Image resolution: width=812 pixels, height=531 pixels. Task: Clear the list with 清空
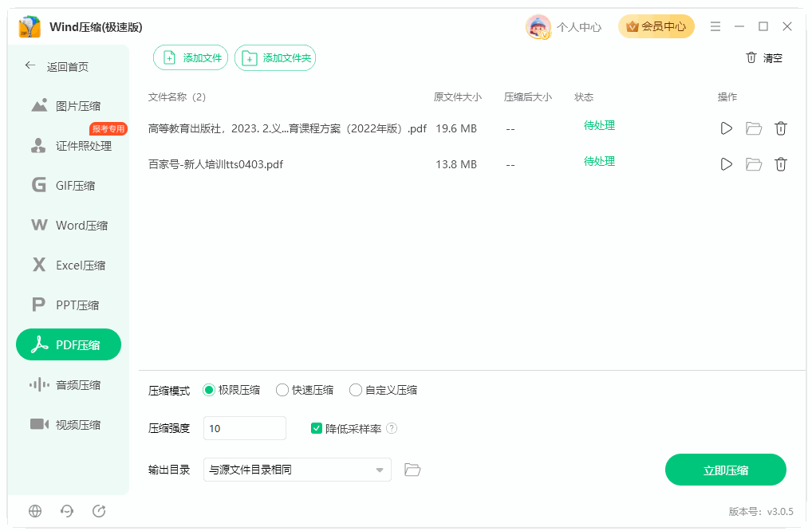(764, 58)
